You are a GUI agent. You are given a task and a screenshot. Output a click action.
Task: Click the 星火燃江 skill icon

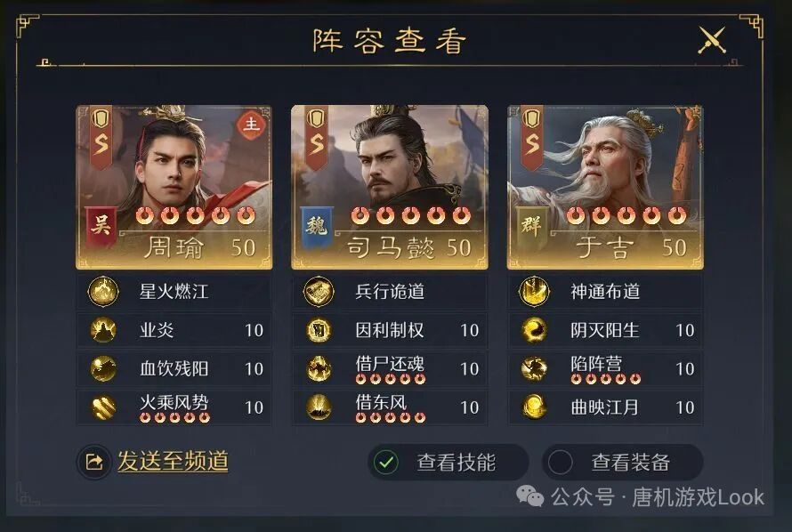click(103, 291)
